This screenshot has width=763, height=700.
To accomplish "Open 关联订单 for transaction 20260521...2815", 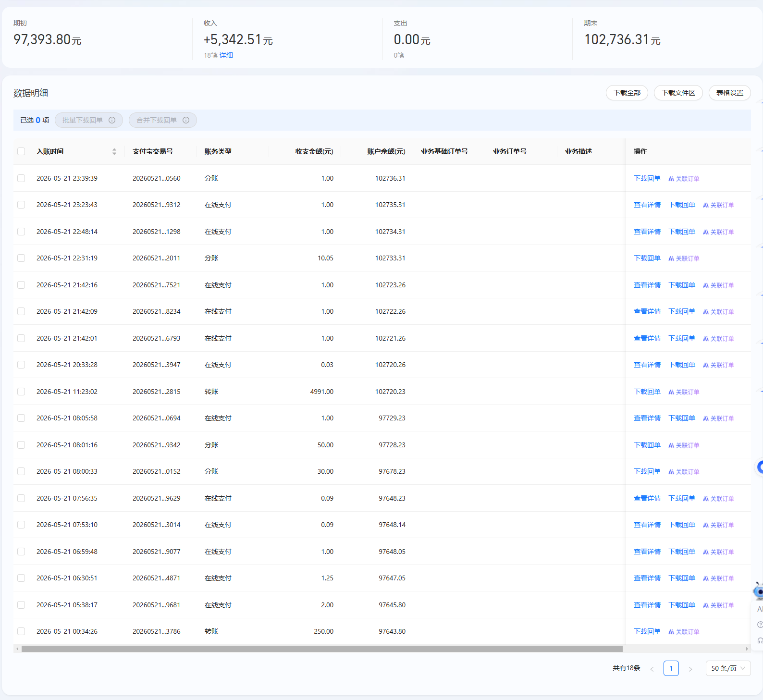I will tap(684, 392).
